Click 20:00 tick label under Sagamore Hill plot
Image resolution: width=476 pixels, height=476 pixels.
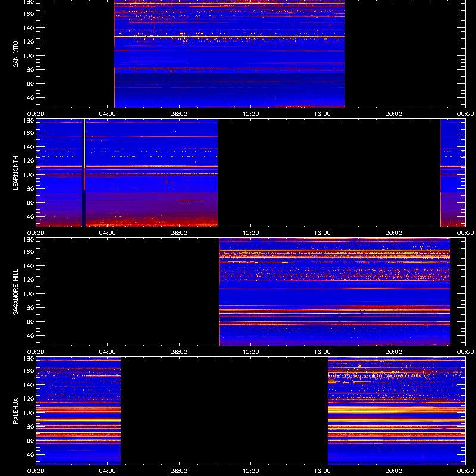pyautogui.click(x=394, y=352)
